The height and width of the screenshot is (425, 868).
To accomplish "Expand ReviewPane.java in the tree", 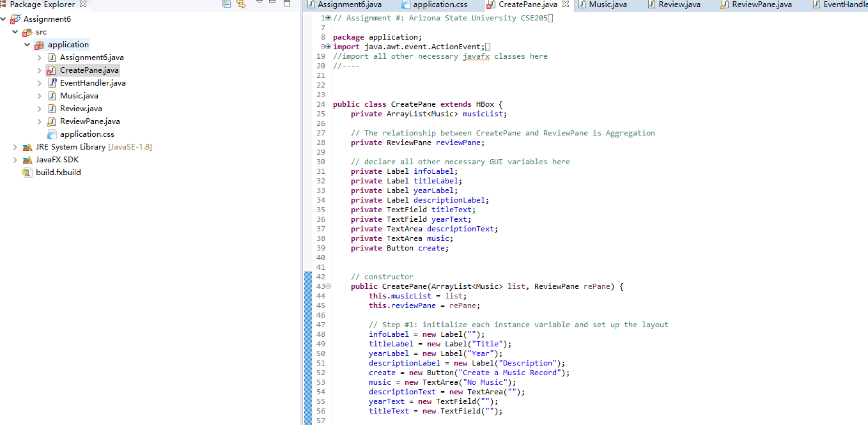I will point(40,121).
